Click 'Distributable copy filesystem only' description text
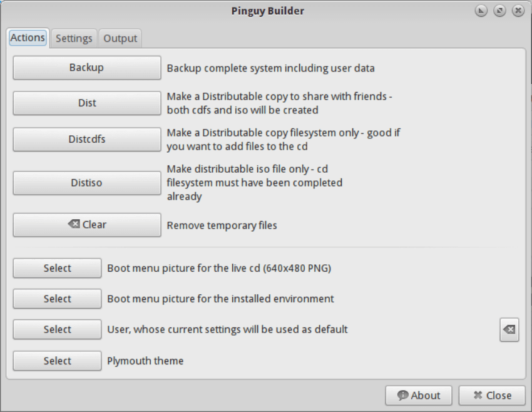 (x=284, y=140)
